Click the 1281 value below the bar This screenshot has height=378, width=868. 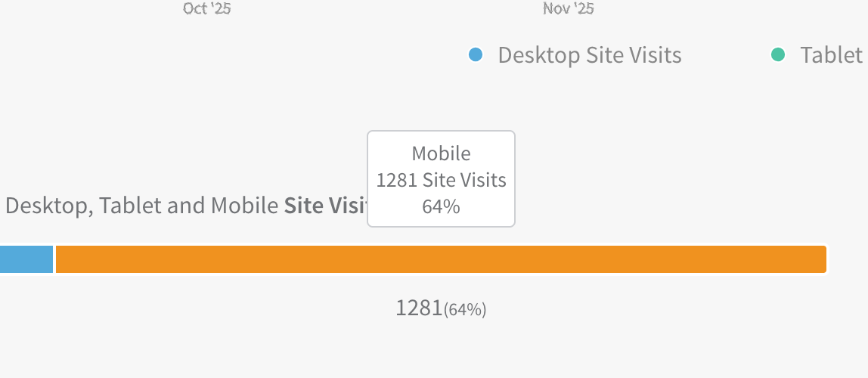419,308
